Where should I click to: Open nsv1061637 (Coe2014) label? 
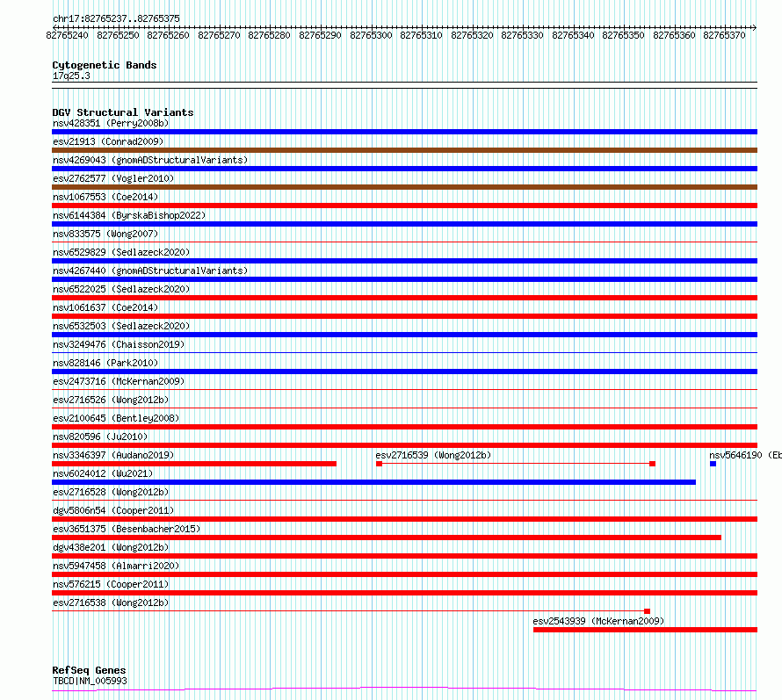(105, 307)
